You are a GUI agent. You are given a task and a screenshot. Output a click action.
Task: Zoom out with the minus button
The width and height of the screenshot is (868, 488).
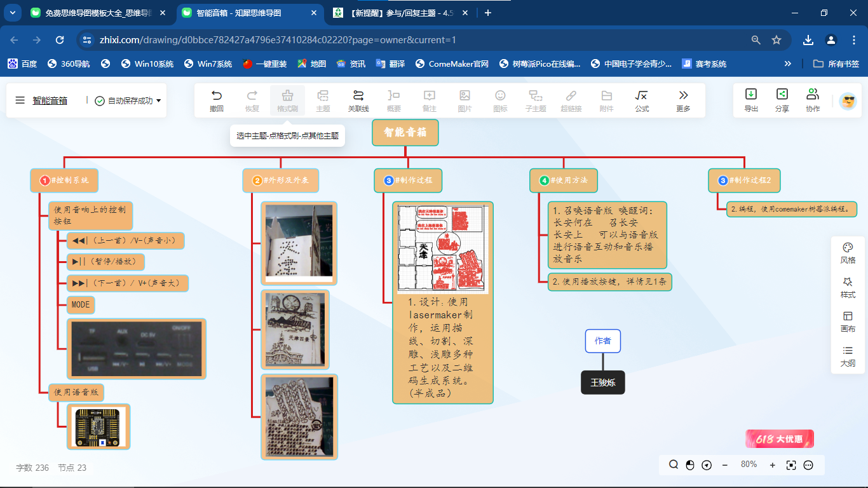click(x=725, y=465)
